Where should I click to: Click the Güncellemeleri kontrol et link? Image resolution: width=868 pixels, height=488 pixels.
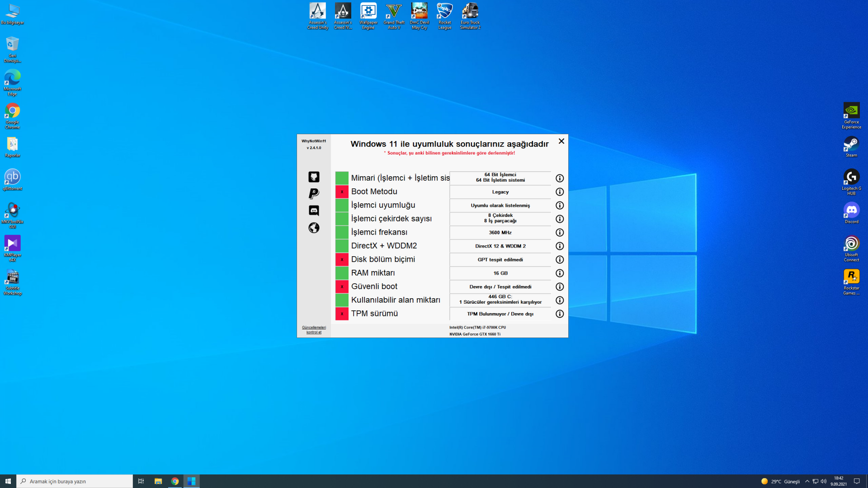click(314, 330)
